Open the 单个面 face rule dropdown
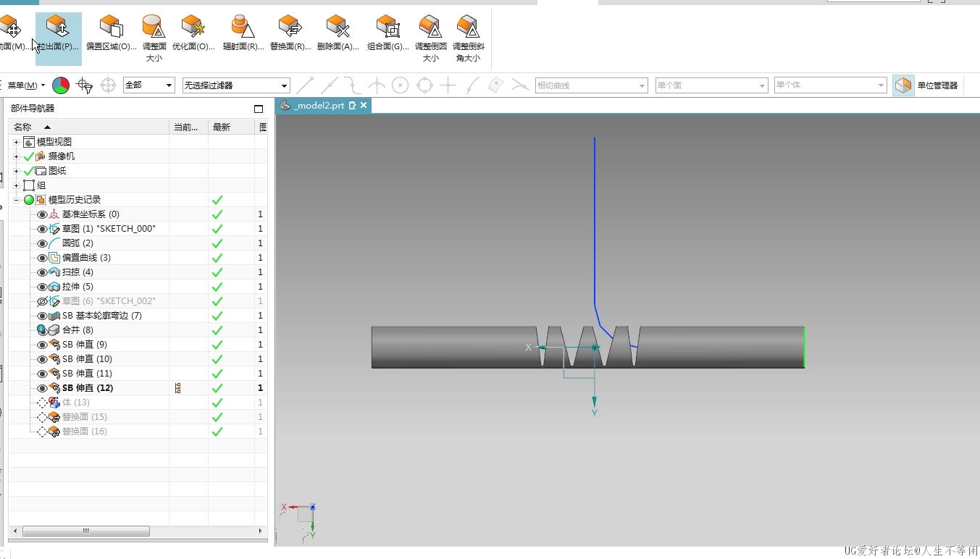980x559 pixels. (x=711, y=85)
